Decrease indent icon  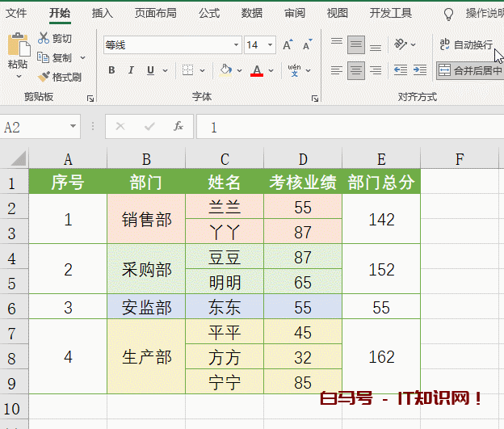401,69
